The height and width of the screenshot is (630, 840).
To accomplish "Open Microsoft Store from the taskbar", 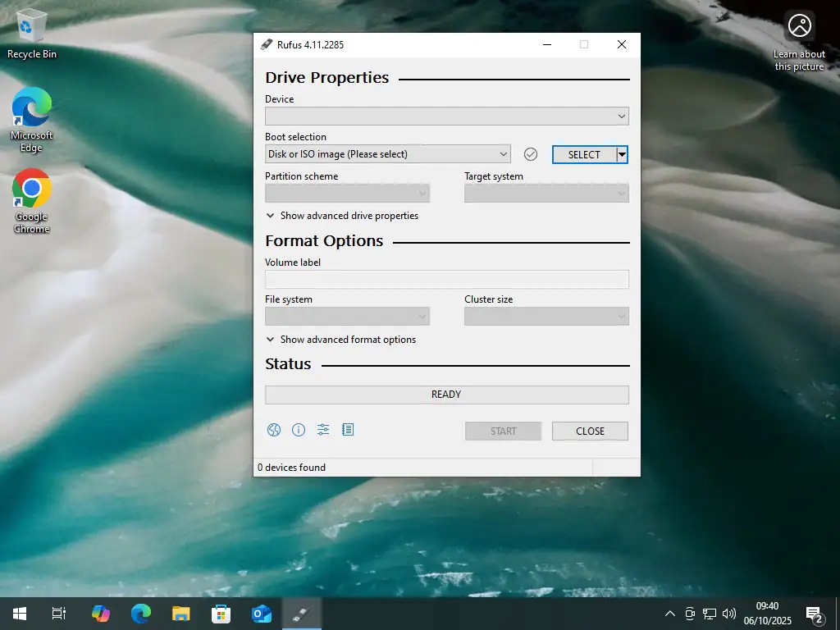I will coord(221,614).
